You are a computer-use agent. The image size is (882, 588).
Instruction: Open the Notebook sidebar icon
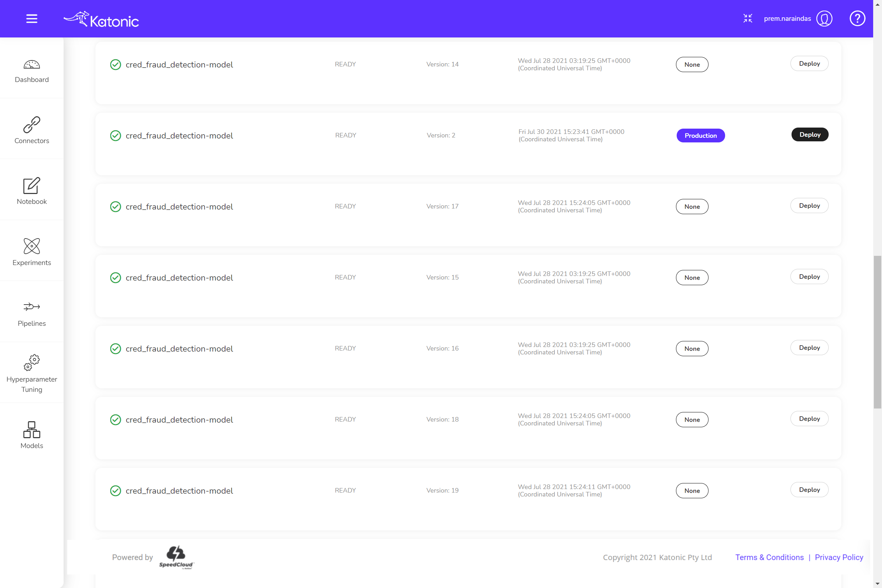point(31,191)
